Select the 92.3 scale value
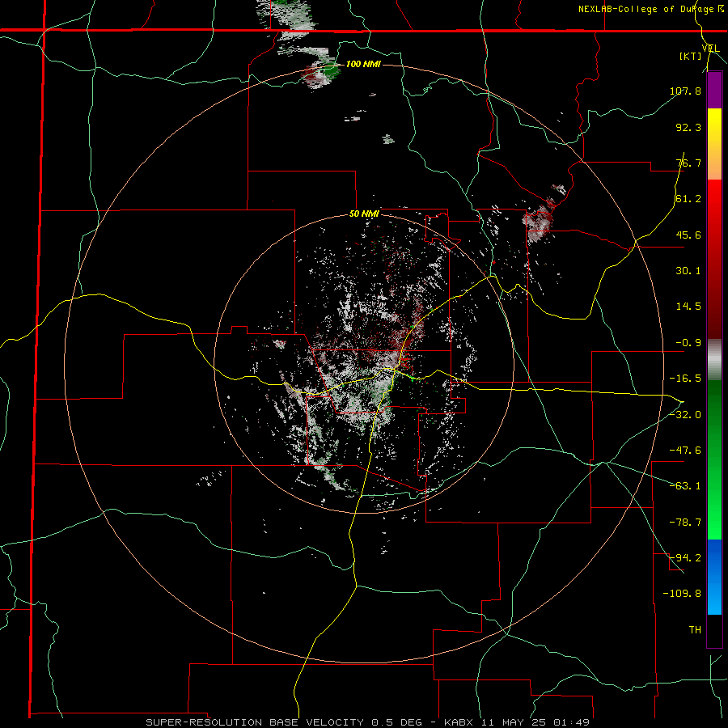Screen dimensions: 728x728 click(x=688, y=127)
